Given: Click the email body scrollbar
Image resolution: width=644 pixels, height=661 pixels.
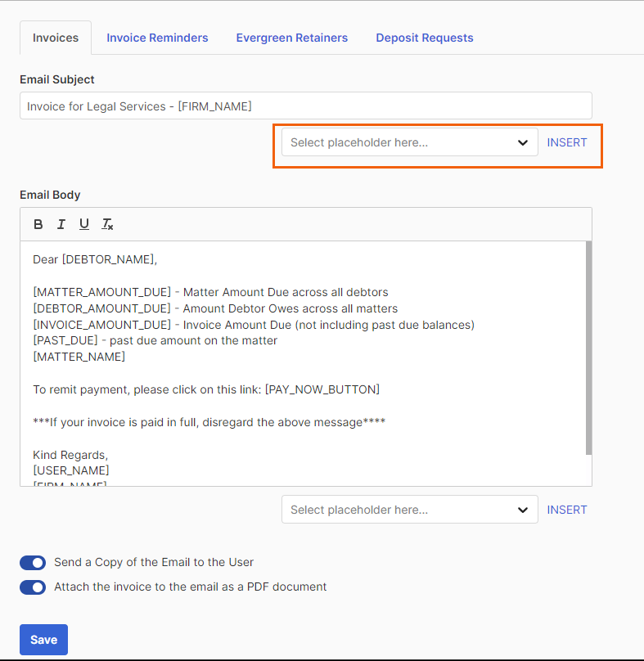Looking at the screenshot, I should (x=588, y=348).
